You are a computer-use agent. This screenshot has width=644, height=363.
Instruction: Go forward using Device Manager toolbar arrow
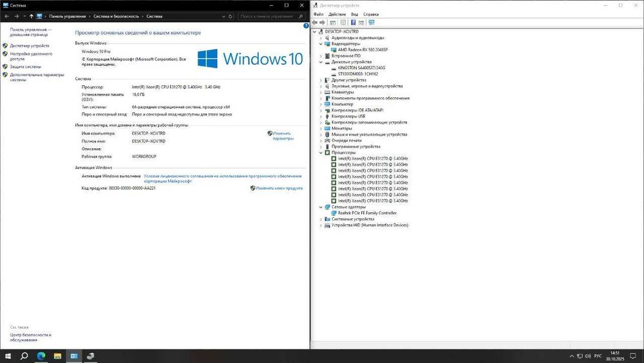click(x=323, y=22)
